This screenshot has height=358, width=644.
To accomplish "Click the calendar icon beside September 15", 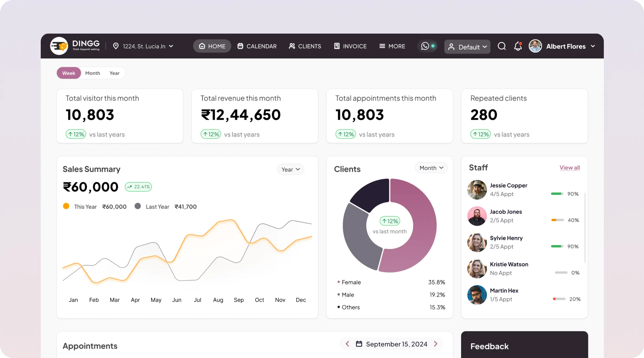I will [359, 344].
